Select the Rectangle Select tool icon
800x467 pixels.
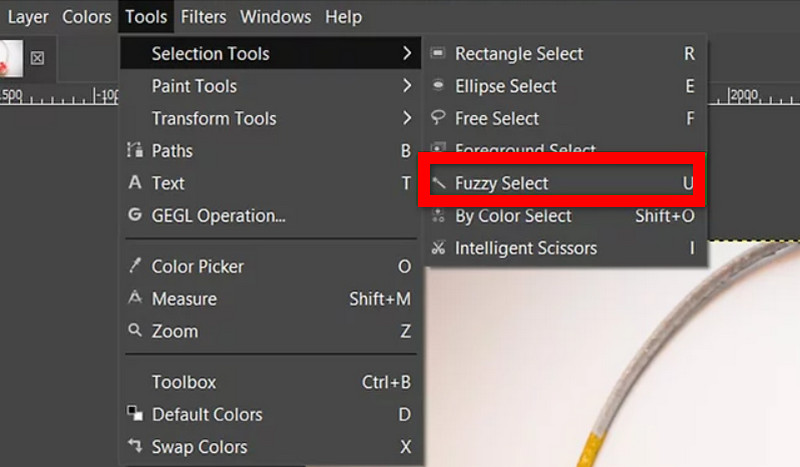click(x=438, y=53)
